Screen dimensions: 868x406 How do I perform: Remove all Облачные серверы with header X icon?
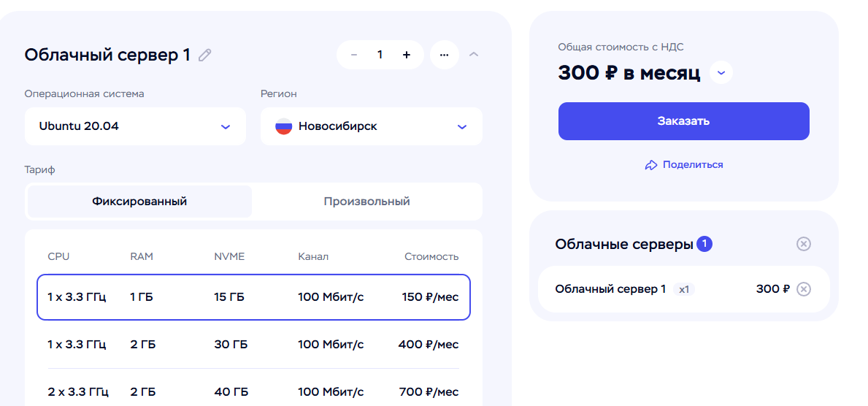tap(803, 244)
